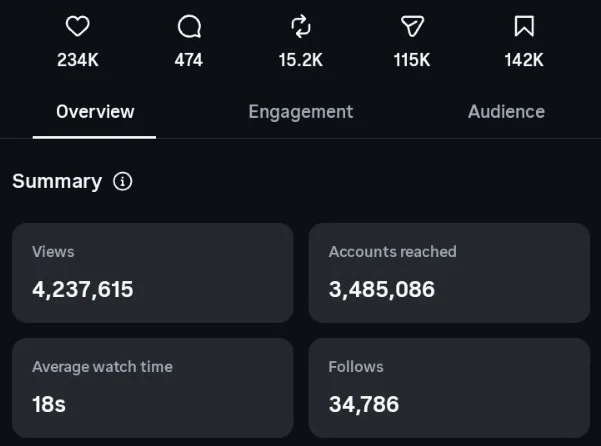Open the Follows card

(449, 388)
